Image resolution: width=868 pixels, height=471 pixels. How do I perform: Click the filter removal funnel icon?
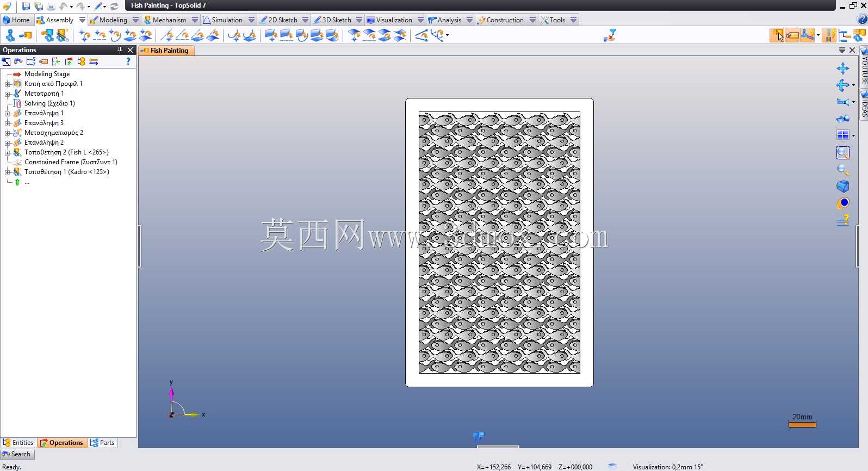[x=610, y=35]
